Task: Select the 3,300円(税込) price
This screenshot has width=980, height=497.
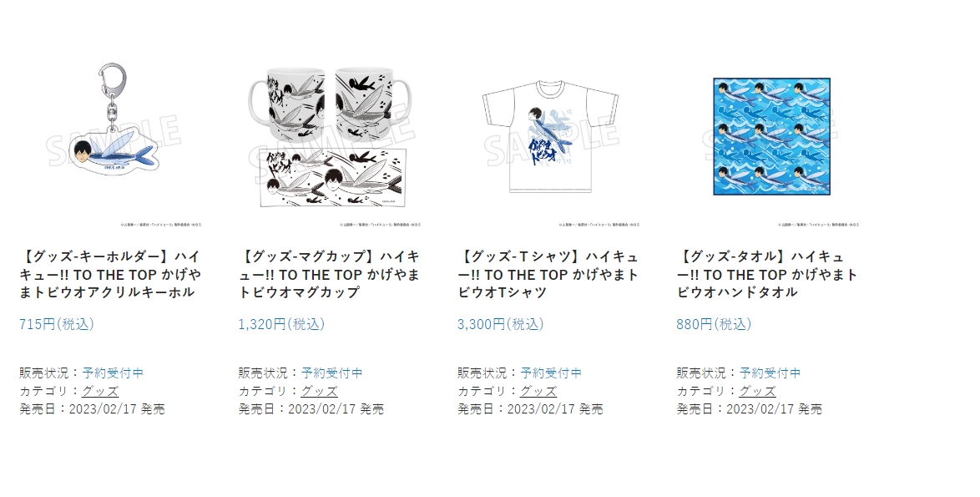Action: (x=501, y=324)
